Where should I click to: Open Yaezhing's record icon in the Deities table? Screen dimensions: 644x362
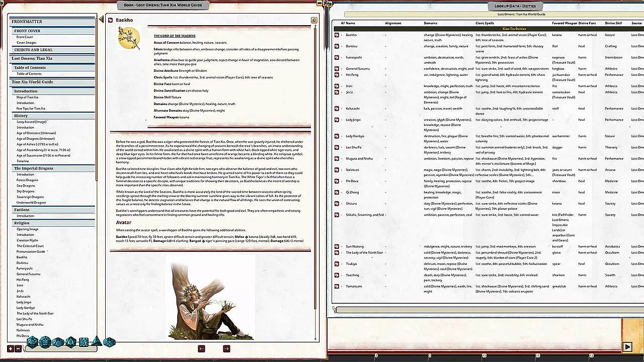click(337, 275)
